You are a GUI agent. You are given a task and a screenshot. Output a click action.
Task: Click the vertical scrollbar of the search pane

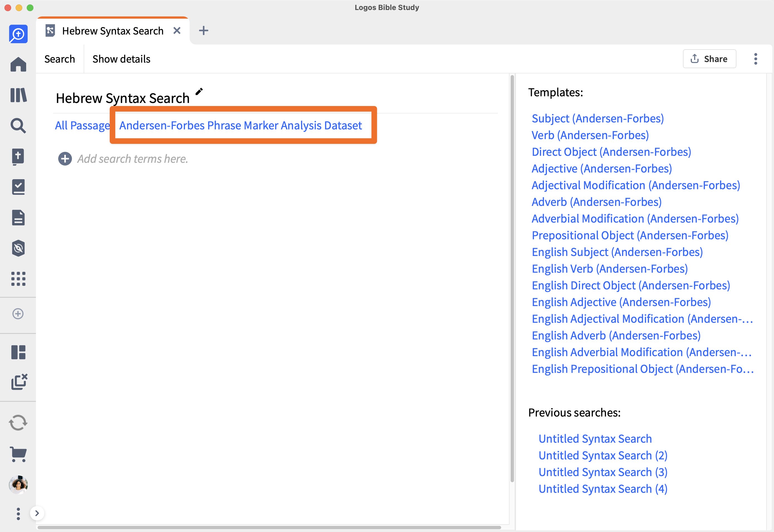(512, 278)
